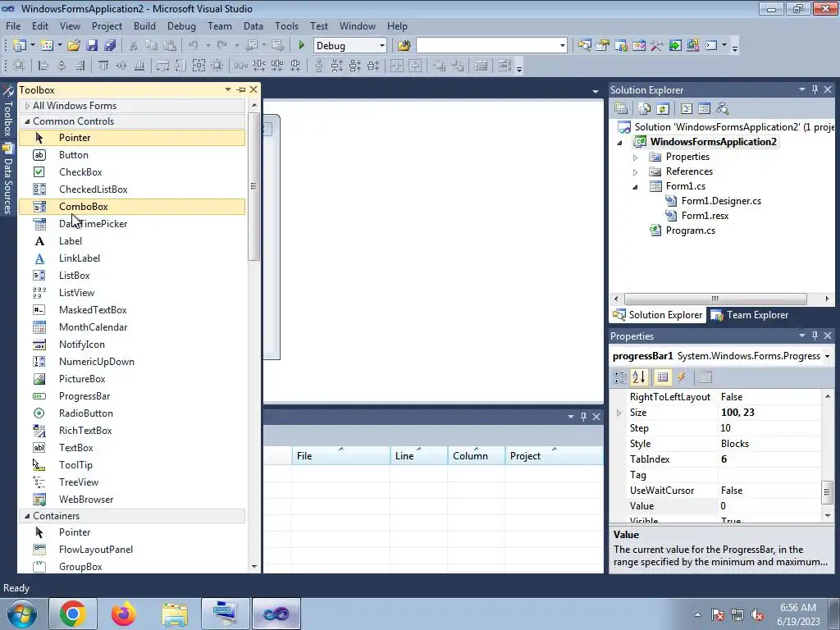Image resolution: width=840 pixels, height=630 pixels.
Task: Sort error list by File column
Action: tap(340, 455)
